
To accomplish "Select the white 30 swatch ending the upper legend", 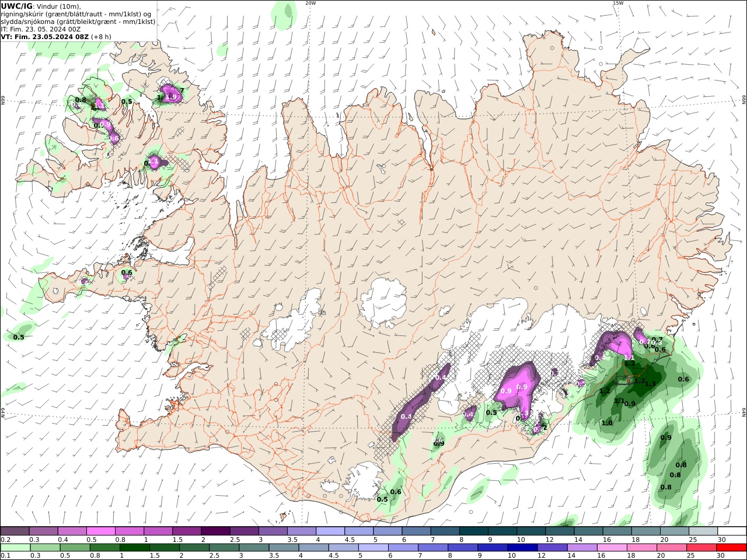I will tap(732, 531).
